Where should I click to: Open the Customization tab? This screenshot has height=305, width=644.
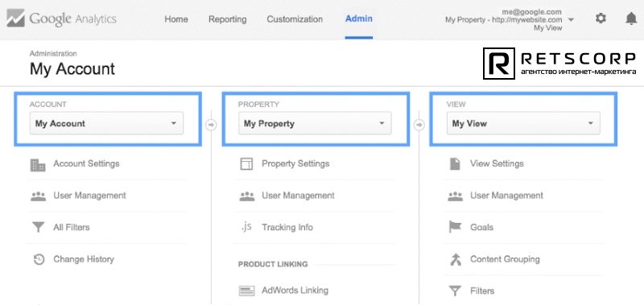coord(295,19)
